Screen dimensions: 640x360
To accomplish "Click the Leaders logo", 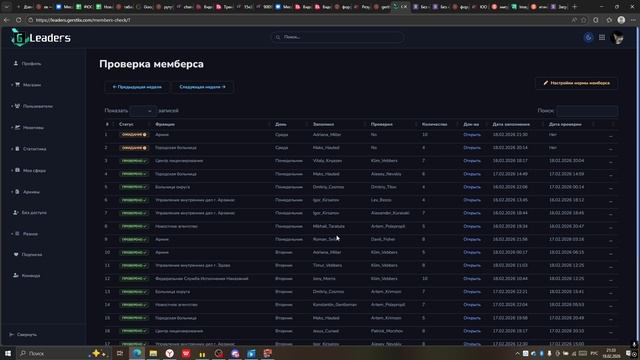I will (x=41, y=38).
